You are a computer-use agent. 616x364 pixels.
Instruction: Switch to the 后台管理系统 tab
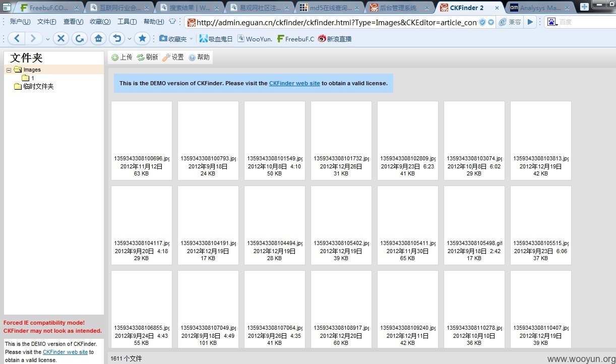(x=400, y=8)
